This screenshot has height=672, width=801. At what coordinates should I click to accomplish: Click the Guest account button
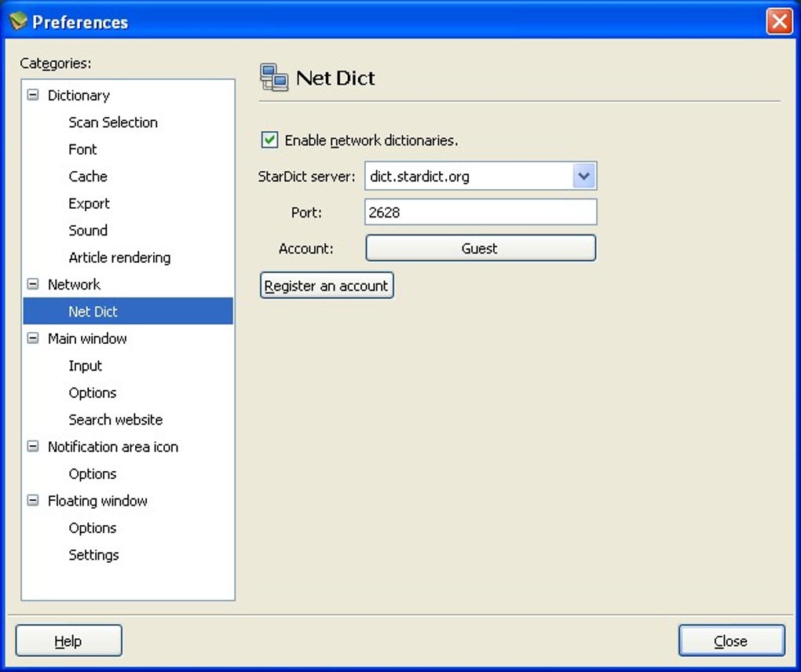(x=480, y=248)
